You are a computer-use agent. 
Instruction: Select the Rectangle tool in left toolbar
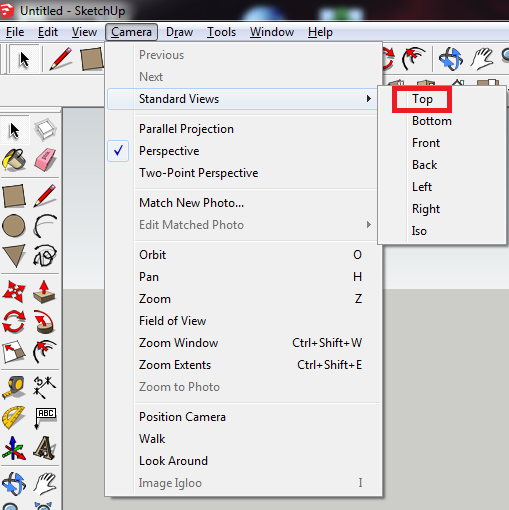(14, 196)
